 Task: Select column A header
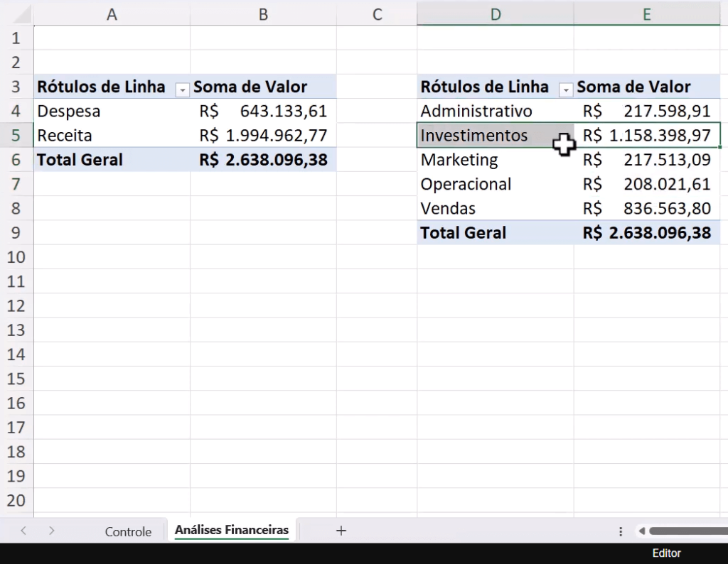pos(112,14)
